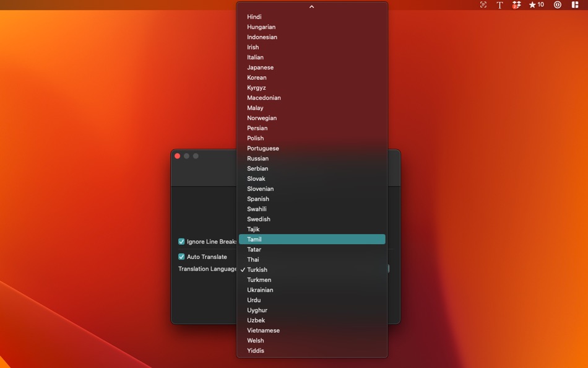Viewport: 588px width, 368px height.
Task: Pick Welsh from the language menu
Action: tap(312, 341)
